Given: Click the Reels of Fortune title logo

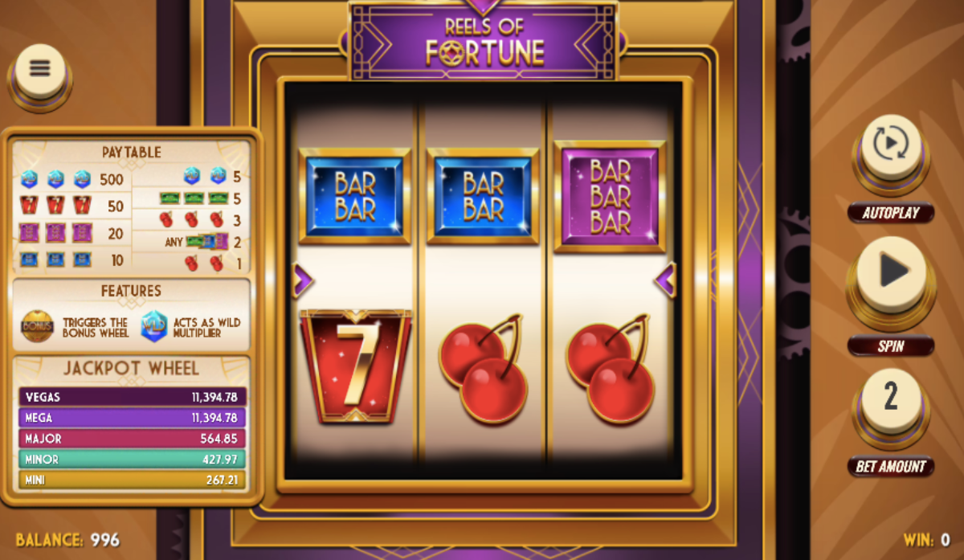Looking at the screenshot, I should click(x=484, y=40).
